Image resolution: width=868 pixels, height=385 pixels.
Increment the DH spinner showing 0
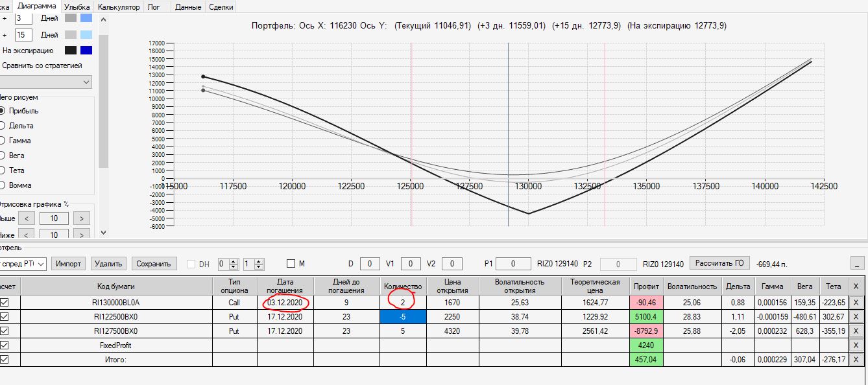tap(235, 261)
